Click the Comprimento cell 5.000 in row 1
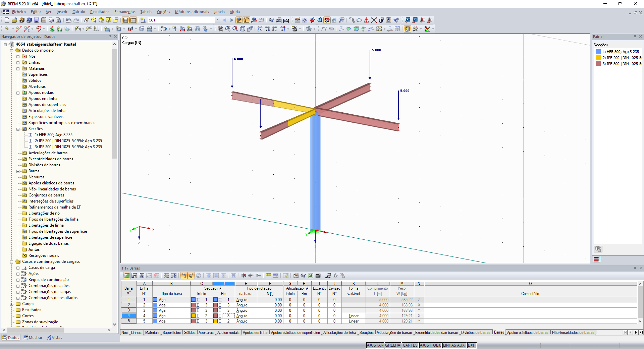Screen dimensions: 644x349 (x=378, y=300)
